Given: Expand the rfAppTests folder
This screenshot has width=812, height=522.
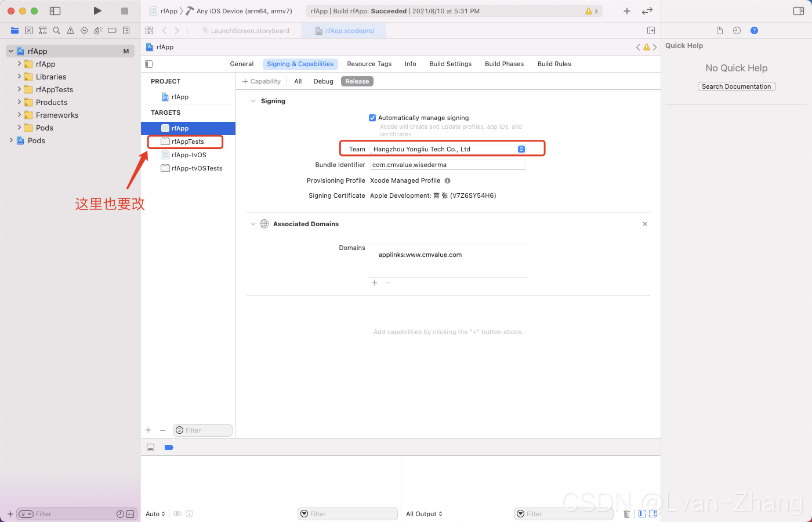Looking at the screenshot, I should (x=19, y=89).
